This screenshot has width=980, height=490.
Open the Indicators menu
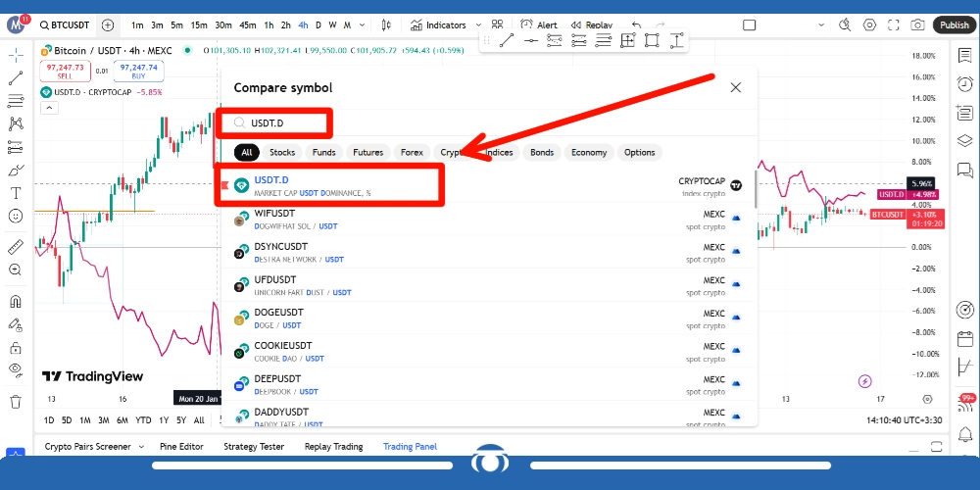coord(438,25)
